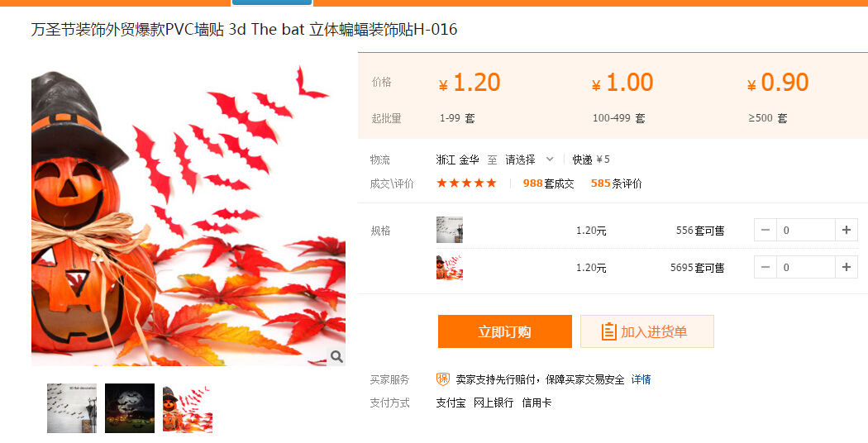
Task: Increase quantity for the 5695套可售 spec
Action: pos(846,268)
